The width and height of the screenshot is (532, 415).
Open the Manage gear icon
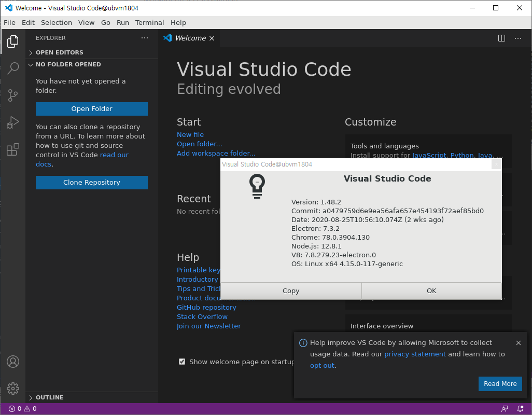pos(13,389)
